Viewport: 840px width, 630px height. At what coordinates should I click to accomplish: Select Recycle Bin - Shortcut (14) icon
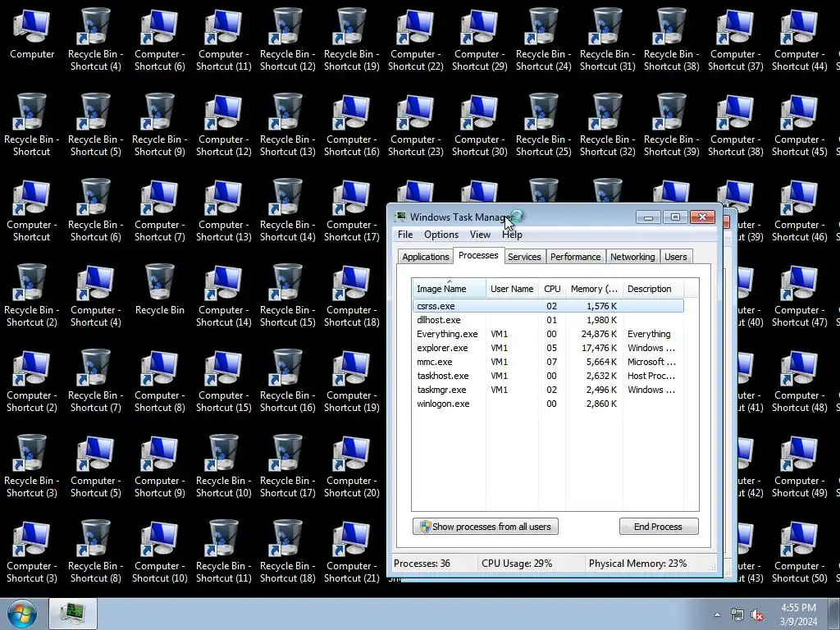(288, 209)
